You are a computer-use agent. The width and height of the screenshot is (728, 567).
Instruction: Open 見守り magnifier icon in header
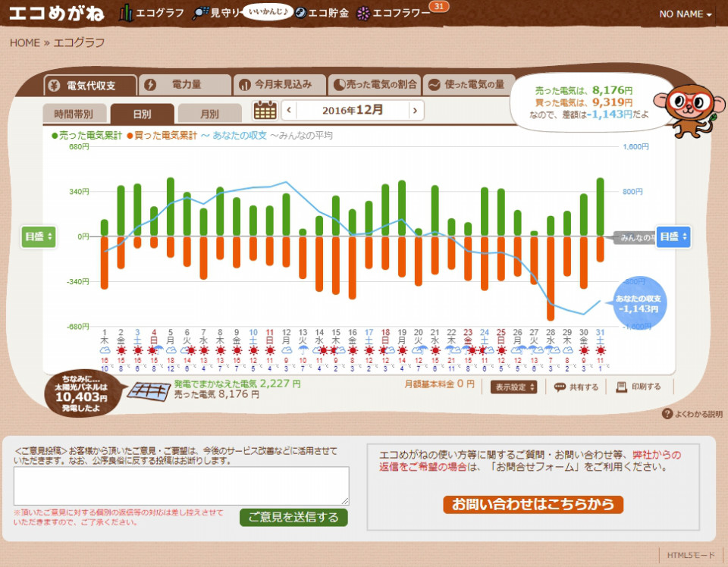(201, 13)
